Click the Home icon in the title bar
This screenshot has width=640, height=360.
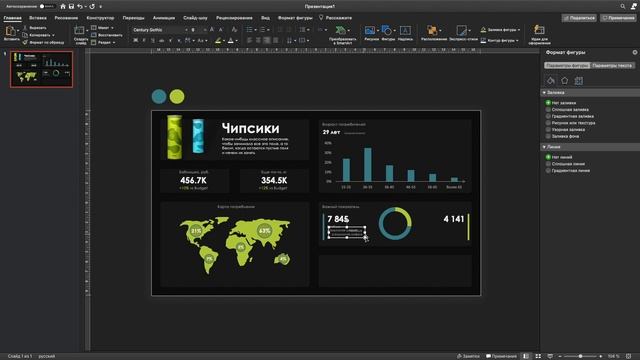(63, 7)
